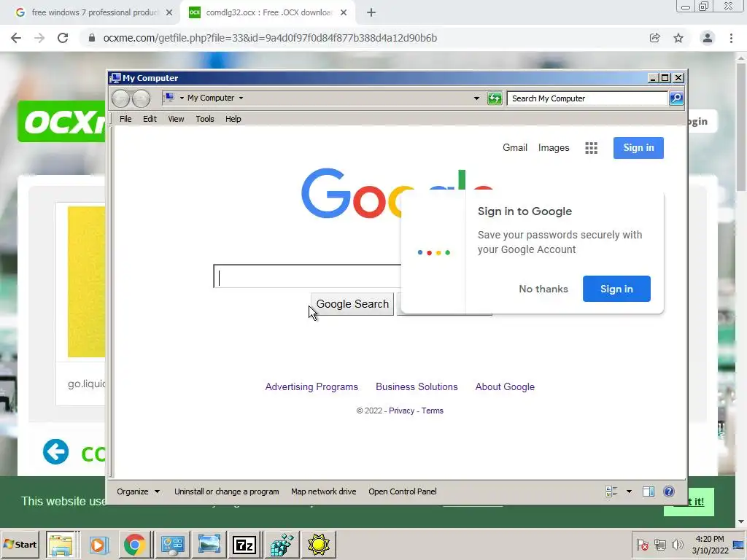Click the Terms link
747x560 pixels.
tap(432, 411)
